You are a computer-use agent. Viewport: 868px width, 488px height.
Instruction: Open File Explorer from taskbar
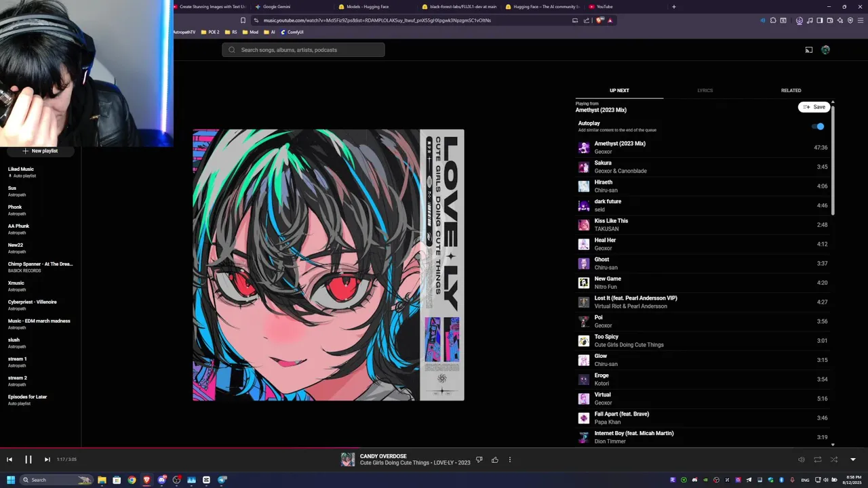tap(102, 480)
